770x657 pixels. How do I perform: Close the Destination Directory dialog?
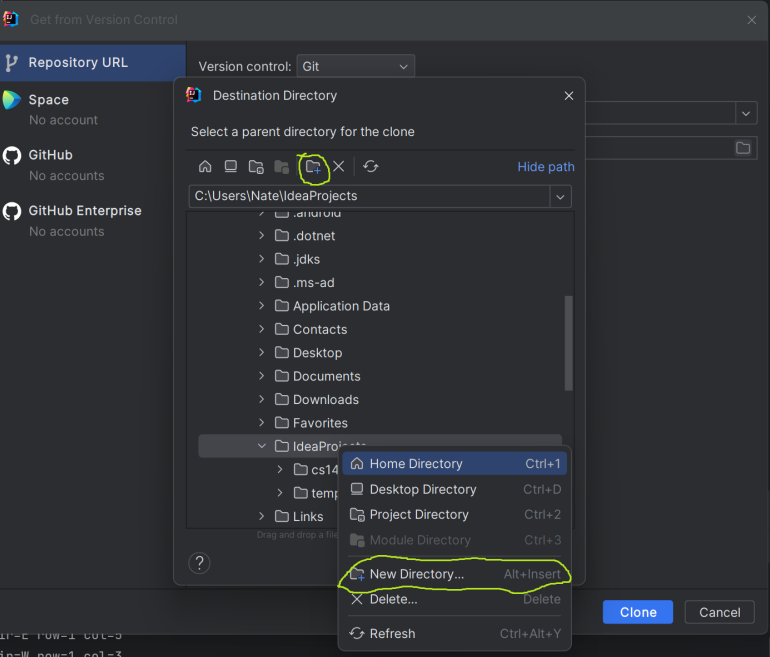coord(569,96)
